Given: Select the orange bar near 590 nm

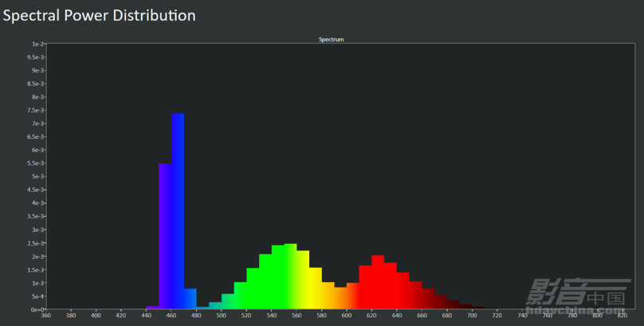Looking at the screenshot, I should [x=340, y=298].
